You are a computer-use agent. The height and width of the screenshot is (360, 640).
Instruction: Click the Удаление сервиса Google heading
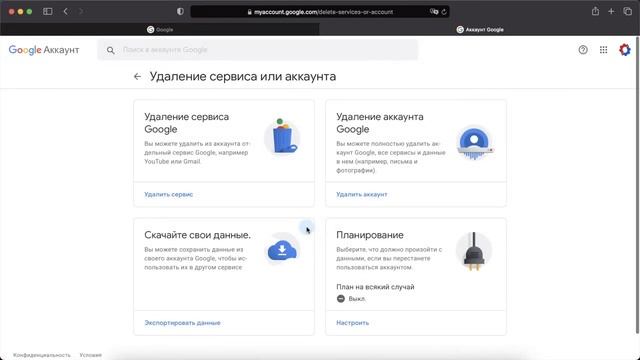187,123
